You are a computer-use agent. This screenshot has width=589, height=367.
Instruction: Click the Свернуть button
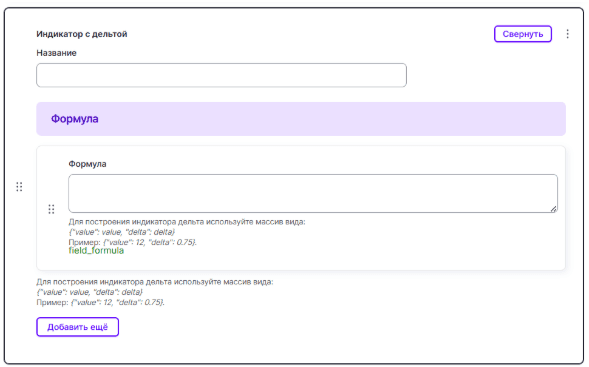(523, 34)
